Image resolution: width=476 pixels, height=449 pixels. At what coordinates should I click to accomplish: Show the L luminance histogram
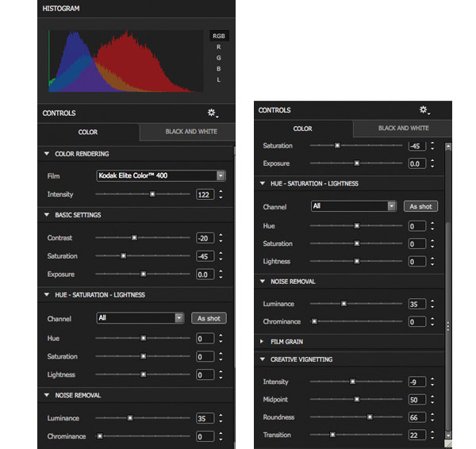click(x=219, y=79)
